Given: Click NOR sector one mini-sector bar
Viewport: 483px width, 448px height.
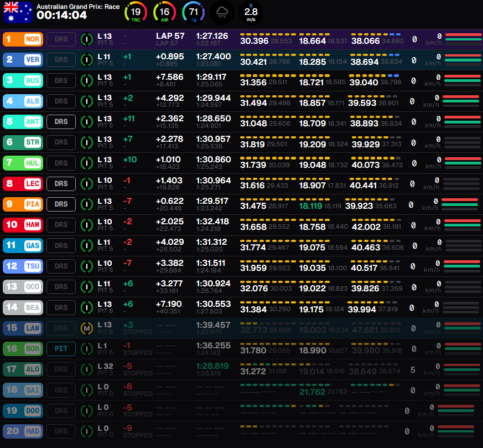Looking at the screenshot, I should (x=268, y=34).
